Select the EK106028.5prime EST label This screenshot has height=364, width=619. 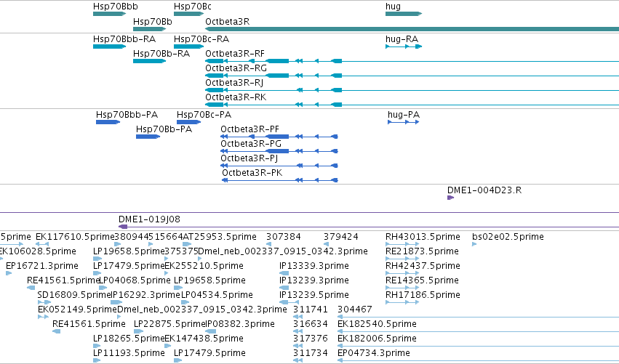click(37, 251)
